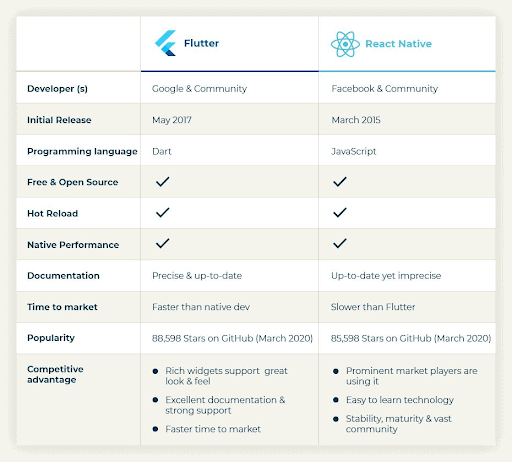Select the "Competitive advantage" row label
Image resolution: width=512 pixels, height=462 pixels.
coord(55,374)
